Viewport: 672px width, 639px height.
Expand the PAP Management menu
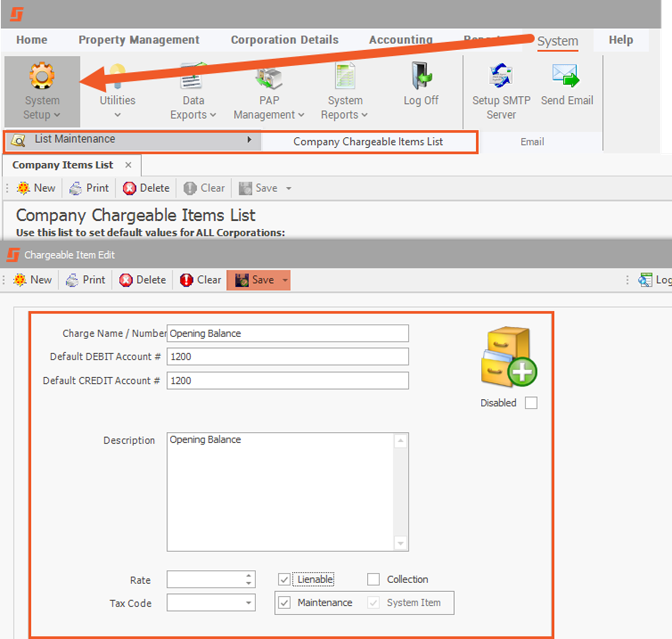click(x=269, y=108)
